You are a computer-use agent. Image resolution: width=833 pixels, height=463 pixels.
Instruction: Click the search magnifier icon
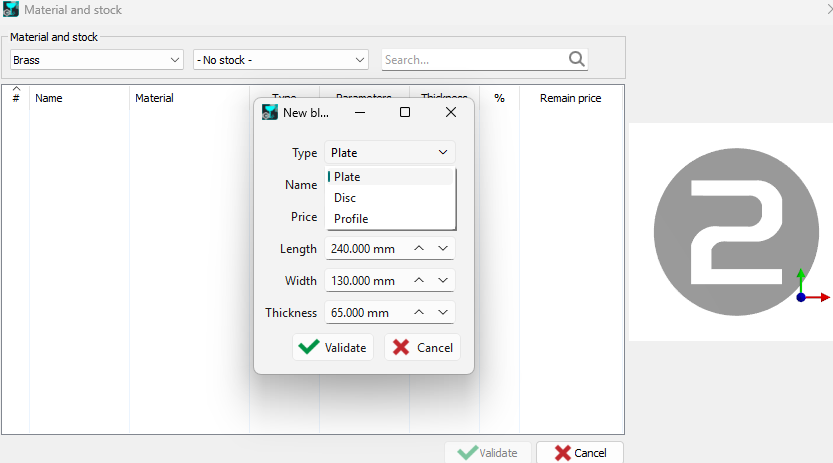pyautogui.click(x=576, y=59)
